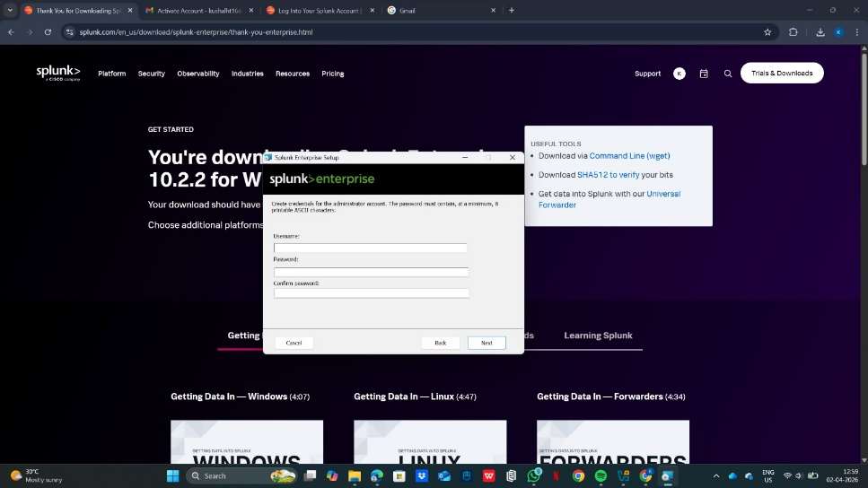The width and height of the screenshot is (868, 488).
Task: Click Back in Splunk Enterprise Setup
Action: click(440, 343)
